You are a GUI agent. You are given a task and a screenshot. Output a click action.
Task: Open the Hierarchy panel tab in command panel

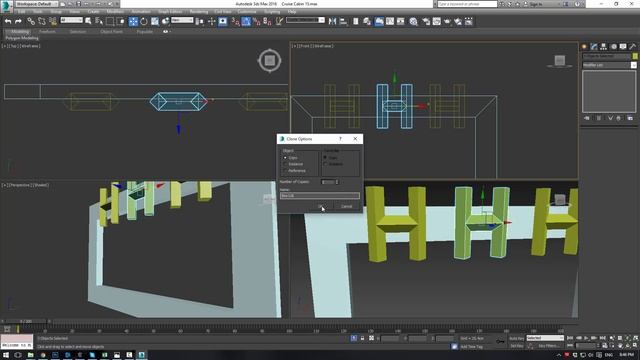[x=604, y=47]
